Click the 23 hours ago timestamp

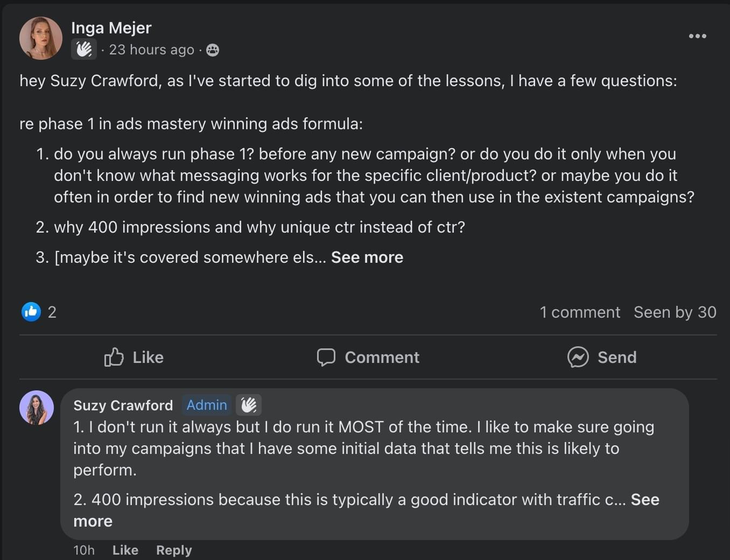151,50
